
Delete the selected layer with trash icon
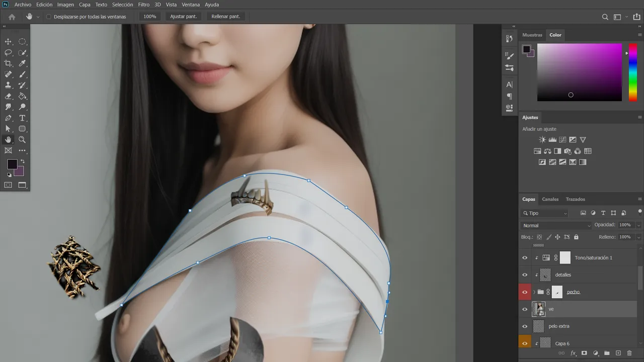629,353
